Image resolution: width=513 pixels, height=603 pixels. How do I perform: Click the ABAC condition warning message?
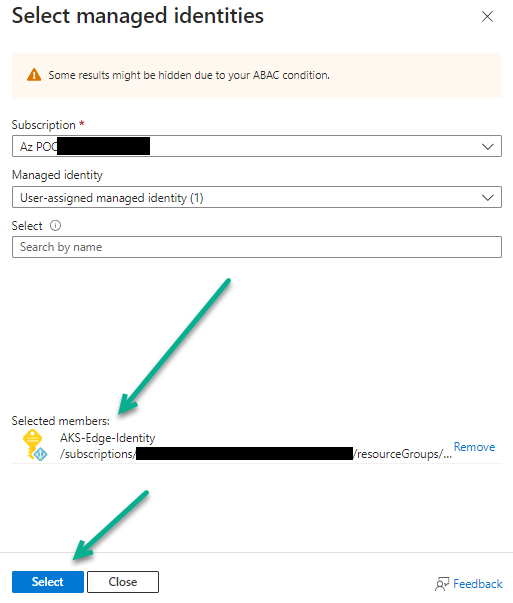(x=189, y=75)
